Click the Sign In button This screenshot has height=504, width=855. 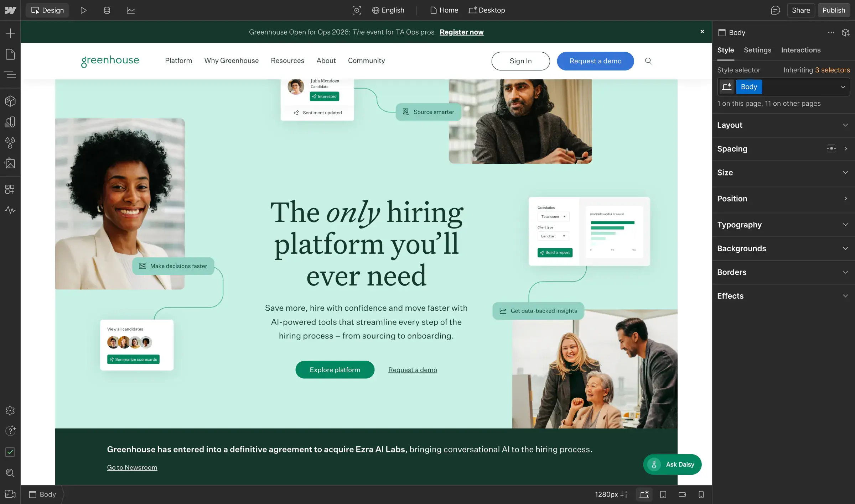click(x=520, y=61)
